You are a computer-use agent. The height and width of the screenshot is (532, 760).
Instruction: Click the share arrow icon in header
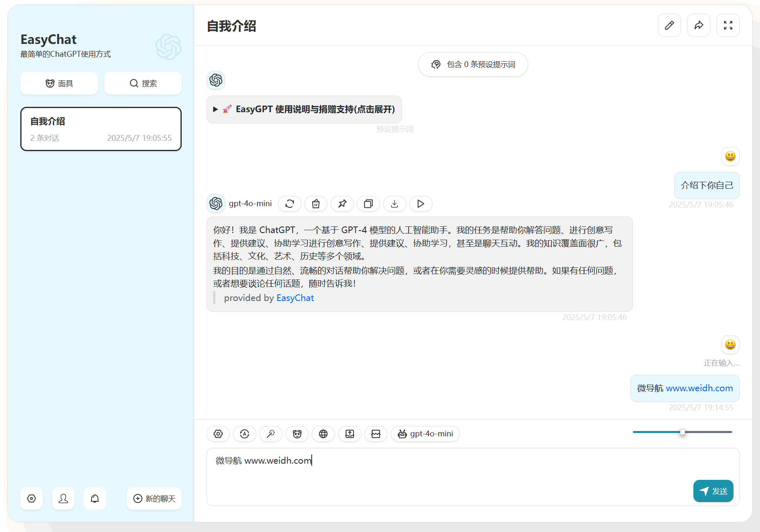point(698,26)
